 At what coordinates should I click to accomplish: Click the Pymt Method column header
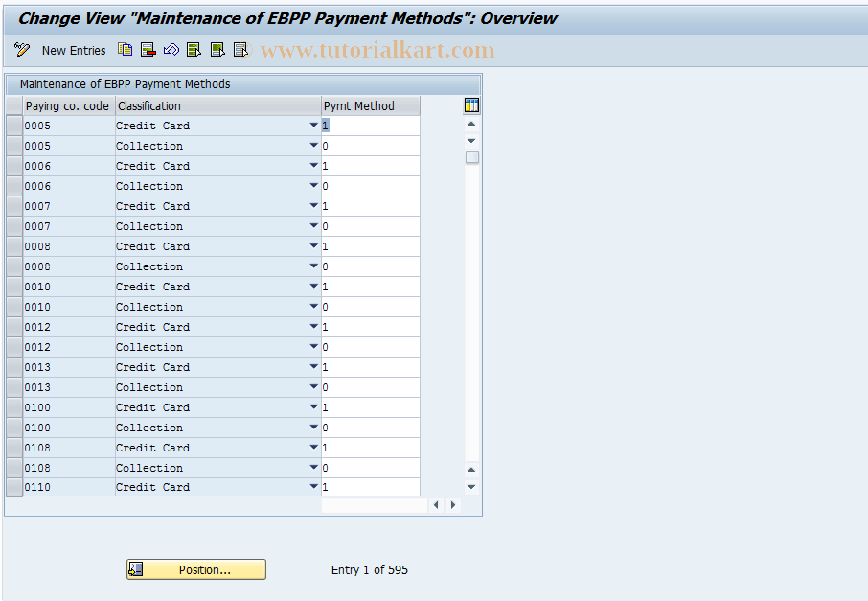tap(371, 105)
